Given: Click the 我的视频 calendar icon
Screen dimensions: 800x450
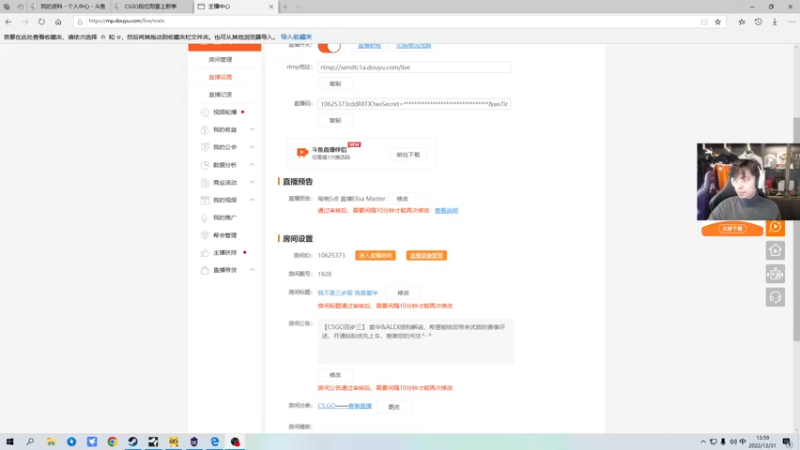Looking at the screenshot, I should coord(205,200).
